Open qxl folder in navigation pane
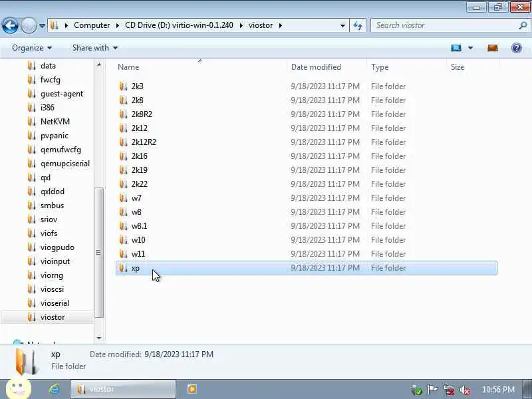The width and height of the screenshot is (532, 399). [45, 178]
